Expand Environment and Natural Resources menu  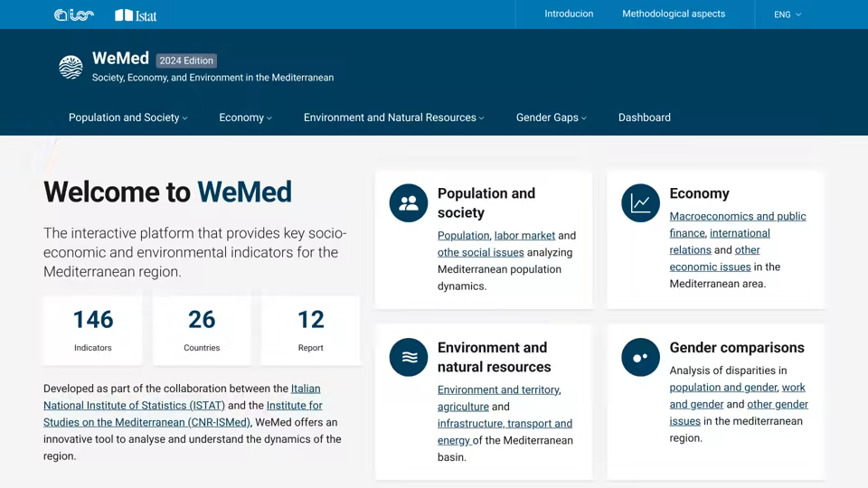tap(393, 117)
